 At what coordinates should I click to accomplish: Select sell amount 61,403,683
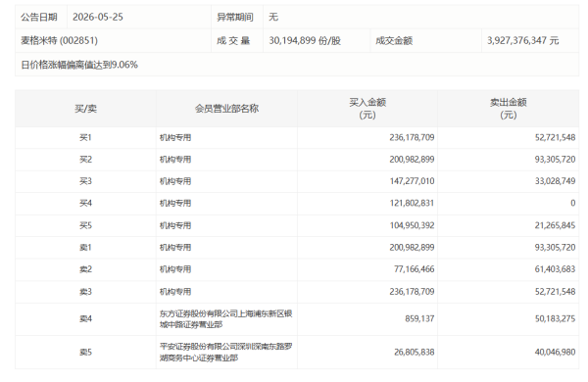click(x=555, y=269)
